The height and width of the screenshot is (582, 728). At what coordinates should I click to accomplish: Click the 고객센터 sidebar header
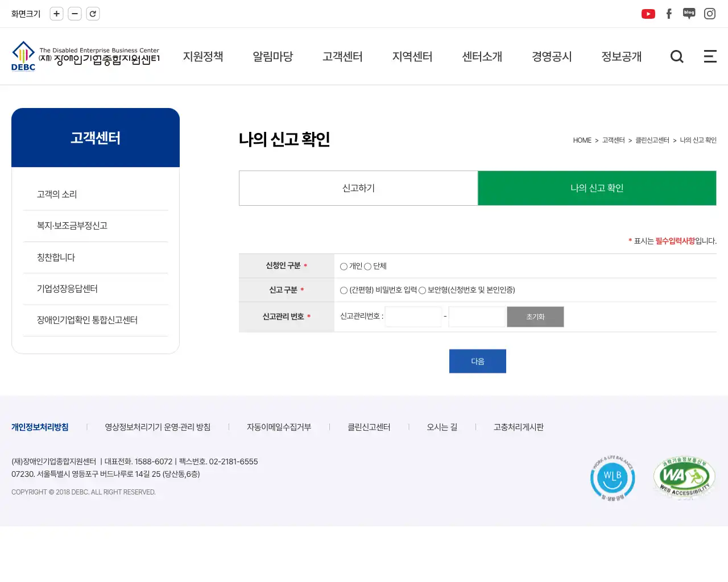tap(96, 138)
